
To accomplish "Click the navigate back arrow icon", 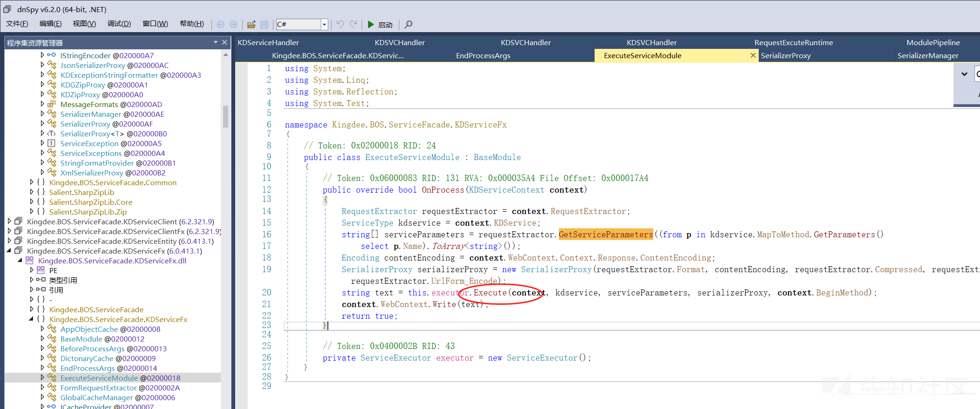I will pos(220,24).
